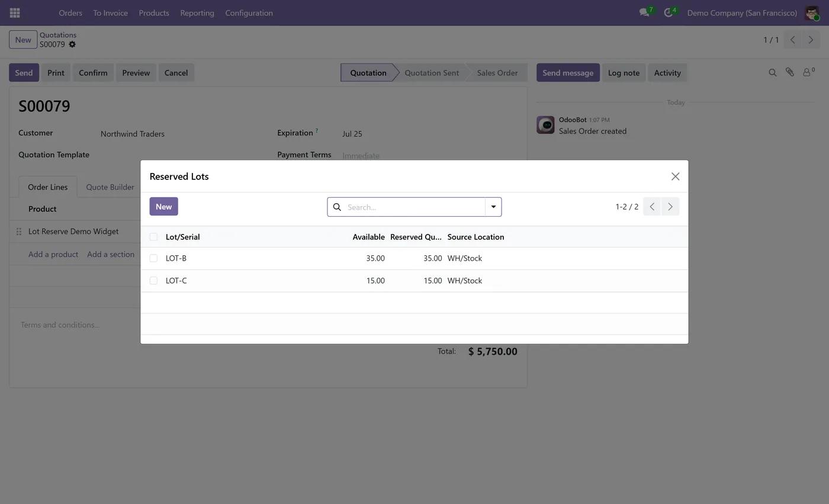Image resolution: width=829 pixels, height=504 pixels.
Task: Grab the drag handle of Lot Reserve Demo Widget line
Action: click(18, 232)
